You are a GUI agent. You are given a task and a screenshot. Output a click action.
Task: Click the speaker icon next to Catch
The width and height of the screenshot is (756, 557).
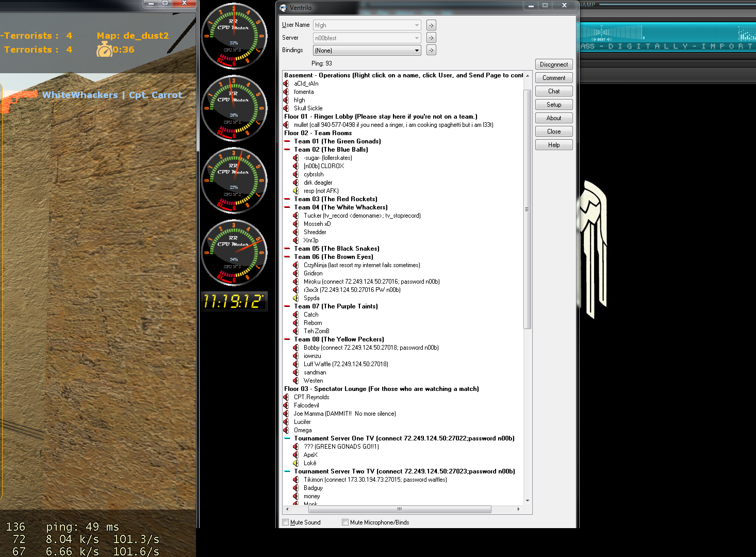point(296,315)
